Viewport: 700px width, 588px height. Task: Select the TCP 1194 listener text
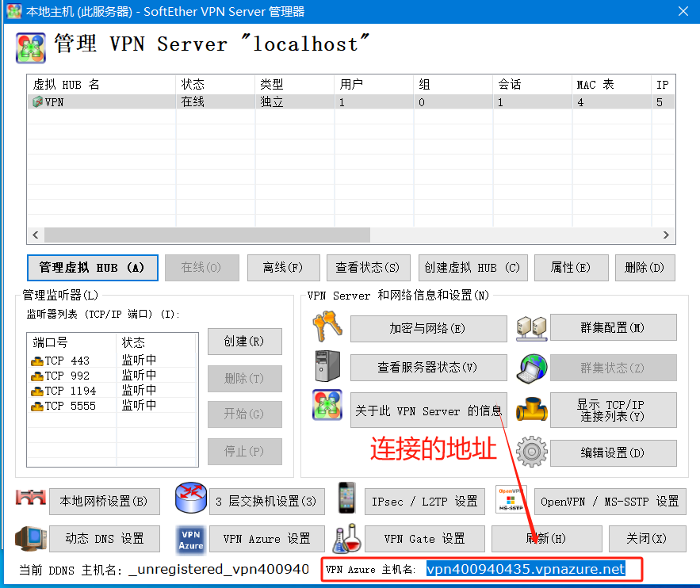click(x=70, y=391)
